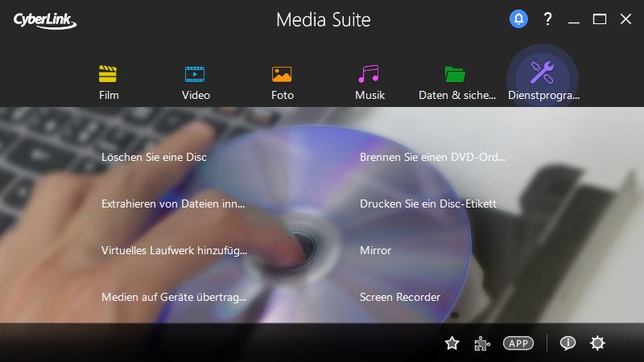Open the Film category icon
This screenshot has height=362, width=644.
pyautogui.click(x=109, y=75)
